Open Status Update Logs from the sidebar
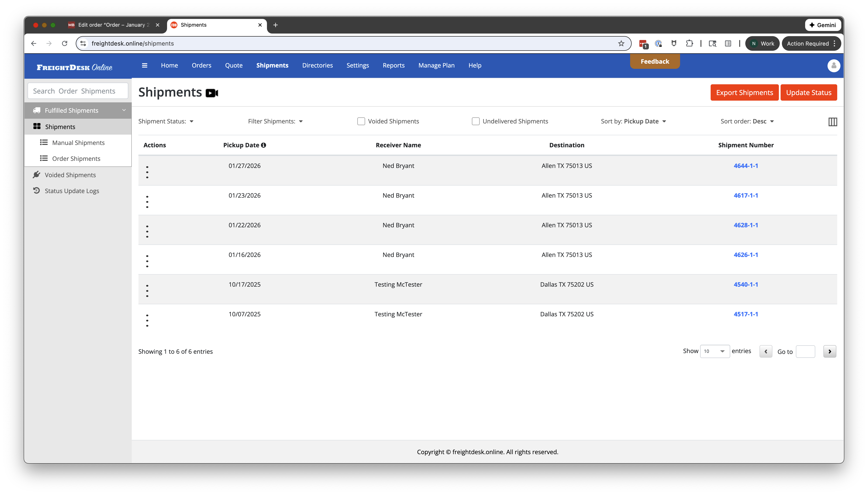The width and height of the screenshot is (868, 495). [72, 191]
